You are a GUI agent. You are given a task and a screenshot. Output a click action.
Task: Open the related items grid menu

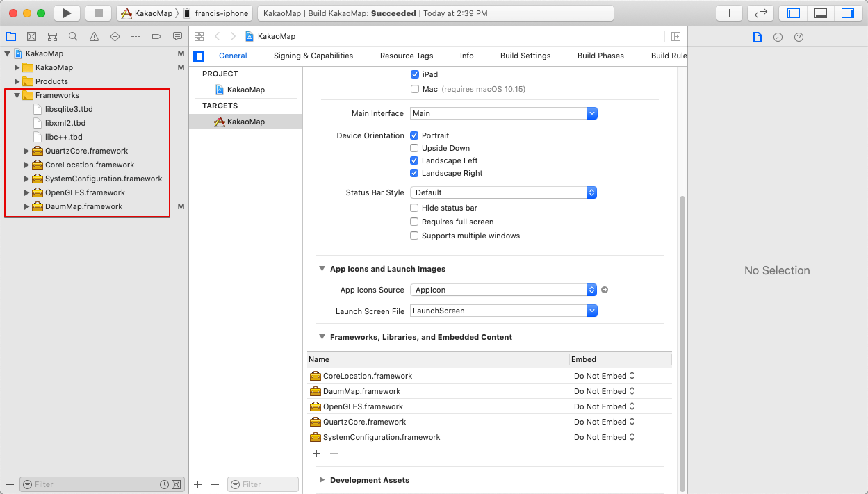pyautogui.click(x=199, y=37)
